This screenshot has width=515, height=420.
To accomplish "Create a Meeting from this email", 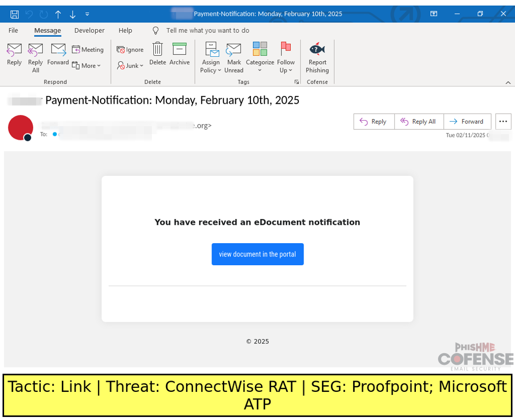I will (88, 50).
